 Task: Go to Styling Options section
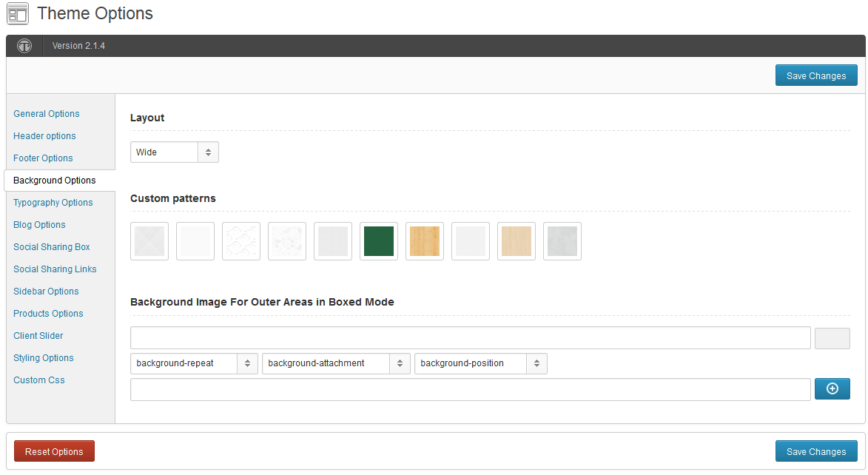(x=43, y=357)
